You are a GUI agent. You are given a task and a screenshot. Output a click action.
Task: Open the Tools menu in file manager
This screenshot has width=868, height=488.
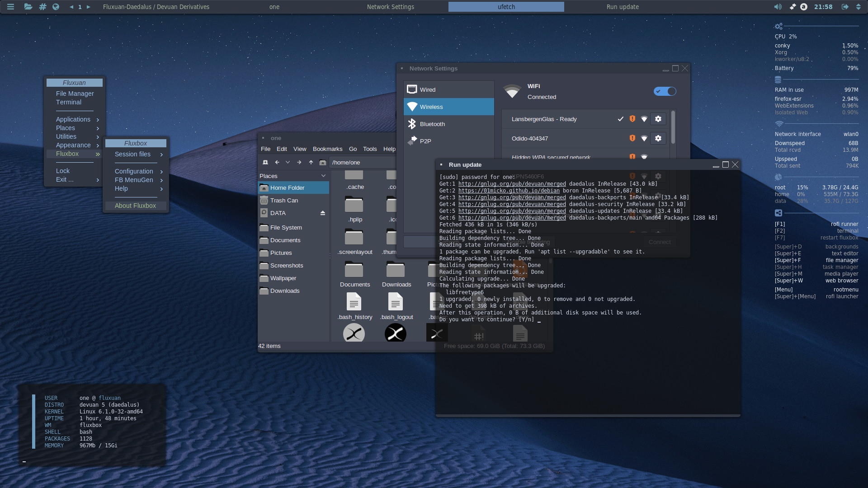[x=369, y=149]
